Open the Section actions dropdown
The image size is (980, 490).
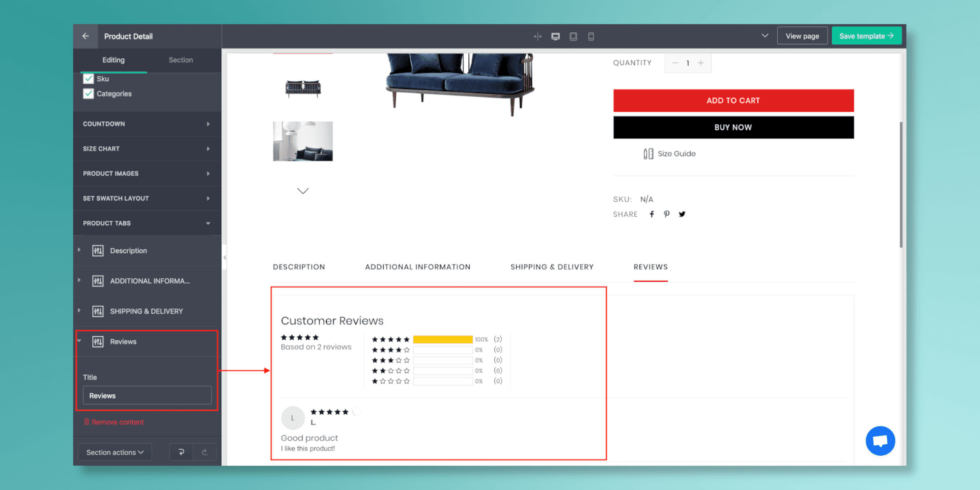click(x=115, y=452)
